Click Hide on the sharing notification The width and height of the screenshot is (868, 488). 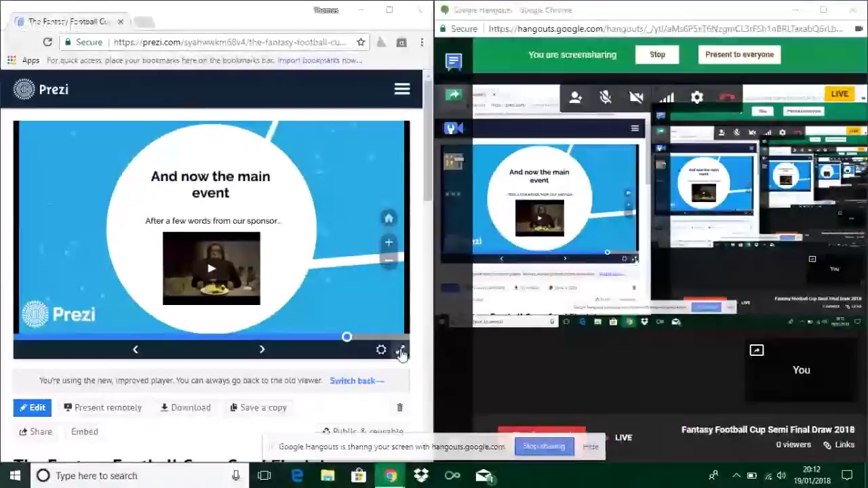point(591,447)
